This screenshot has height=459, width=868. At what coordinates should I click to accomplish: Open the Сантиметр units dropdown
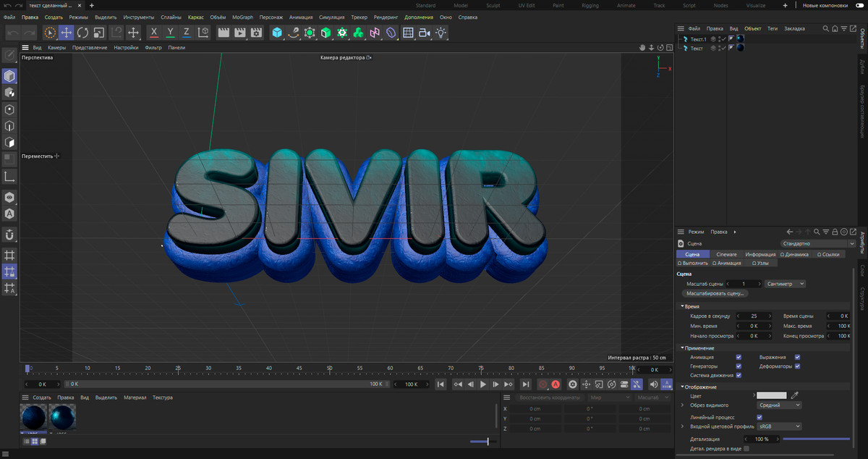pyautogui.click(x=786, y=284)
